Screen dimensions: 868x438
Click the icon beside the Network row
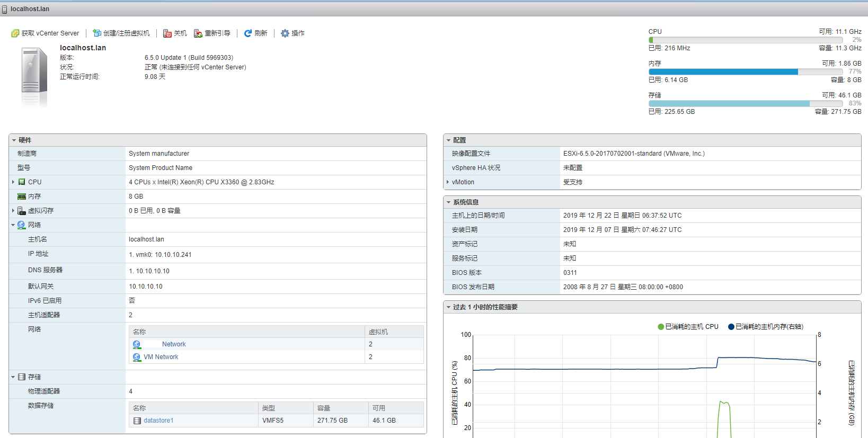pos(137,344)
